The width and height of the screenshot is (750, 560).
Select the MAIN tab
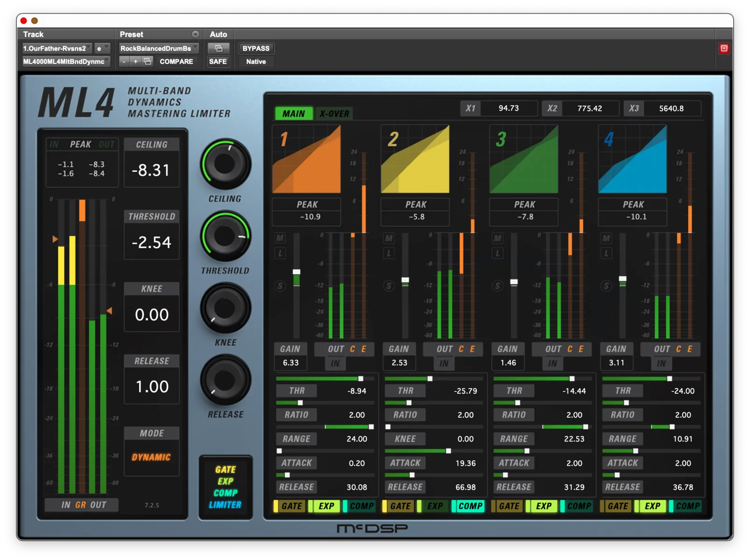293,113
